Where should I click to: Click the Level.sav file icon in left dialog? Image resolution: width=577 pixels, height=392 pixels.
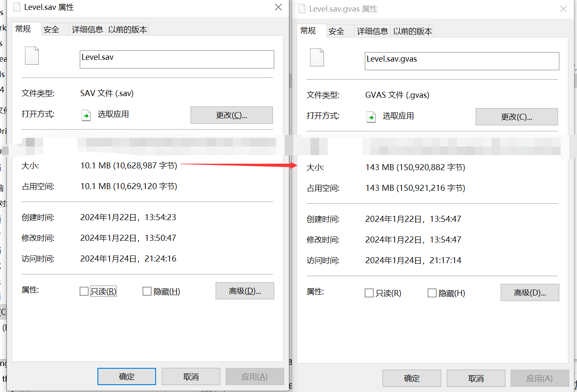(32, 56)
